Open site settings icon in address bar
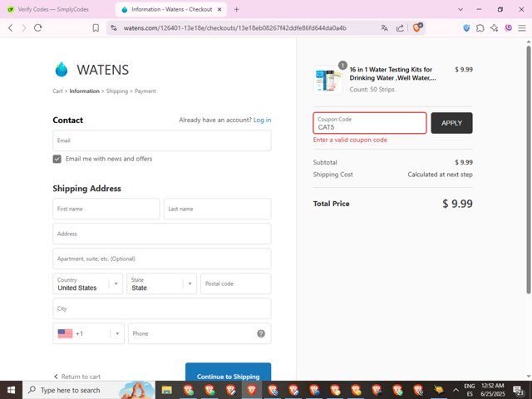 tap(114, 27)
